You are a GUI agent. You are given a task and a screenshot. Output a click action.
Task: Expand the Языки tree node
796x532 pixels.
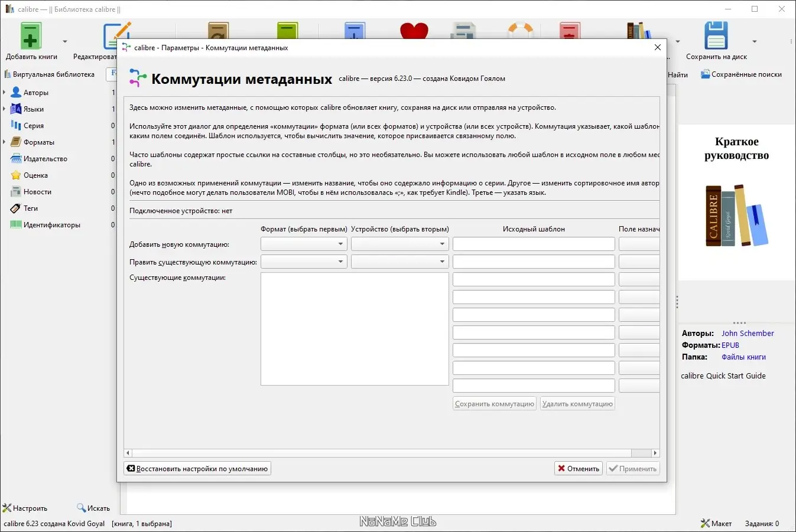(x=4, y=109)
